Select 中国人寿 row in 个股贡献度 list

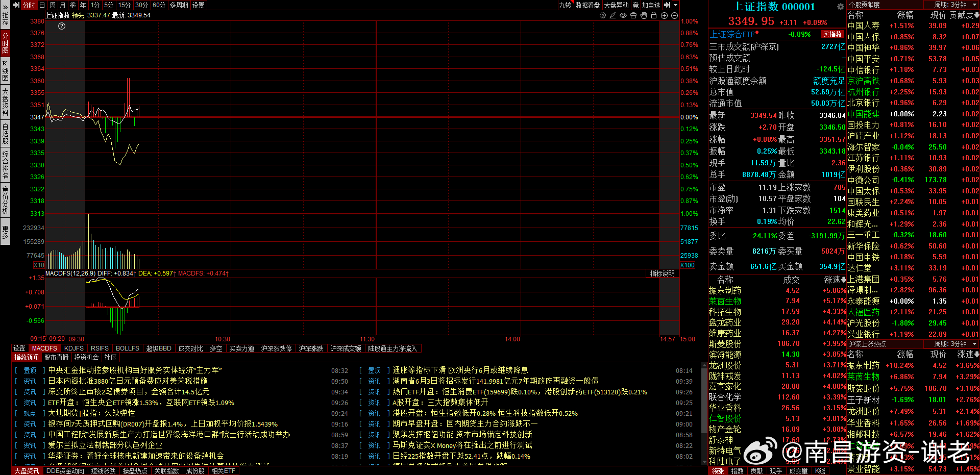coord(913,26)
